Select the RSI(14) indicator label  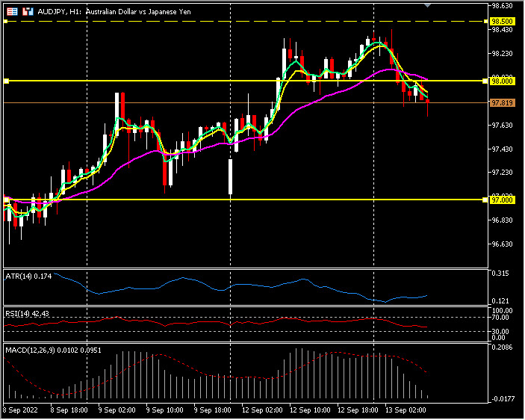(29, 313)
